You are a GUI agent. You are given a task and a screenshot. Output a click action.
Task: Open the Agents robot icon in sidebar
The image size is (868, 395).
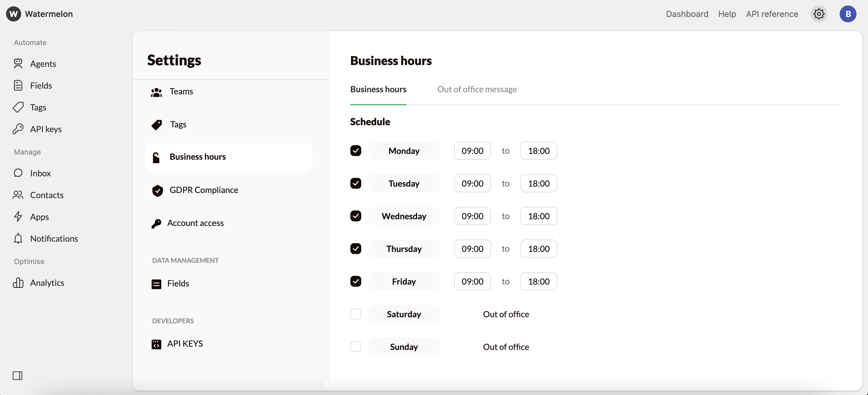click(18, 64)
